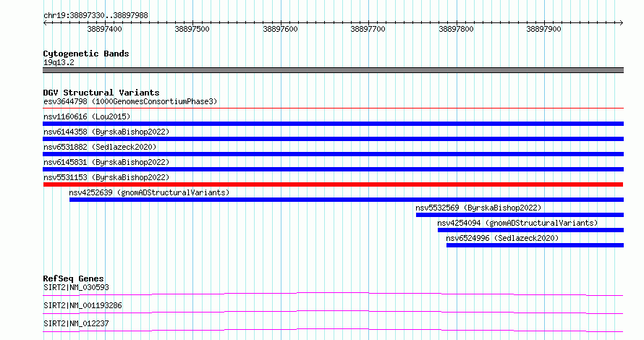
Task: Open nsv4254094 (gnomADStructuralVariants) label
Action: click(517, 223)
